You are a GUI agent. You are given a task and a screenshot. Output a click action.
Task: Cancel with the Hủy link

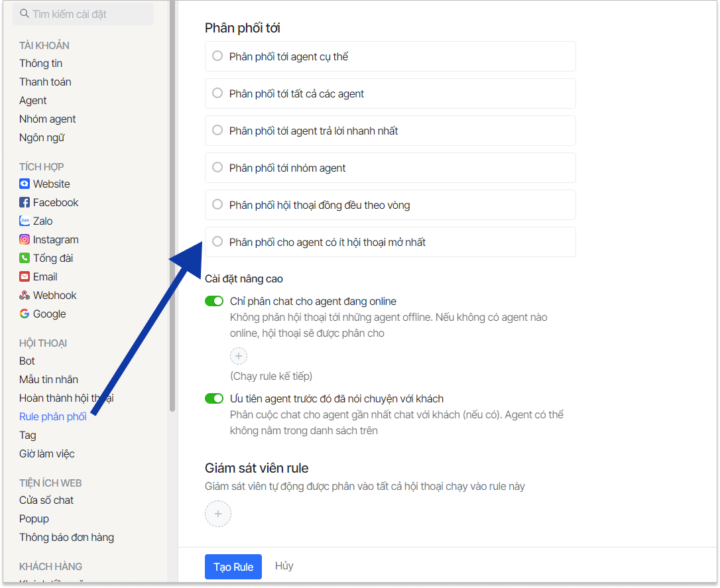click(284, 566)
